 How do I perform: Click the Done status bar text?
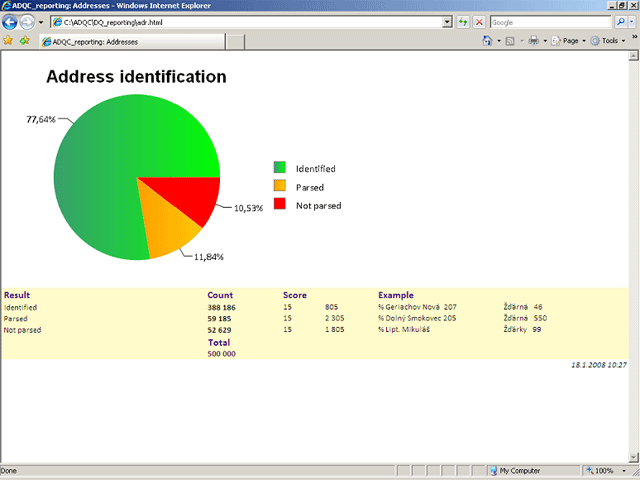[9, 471]
